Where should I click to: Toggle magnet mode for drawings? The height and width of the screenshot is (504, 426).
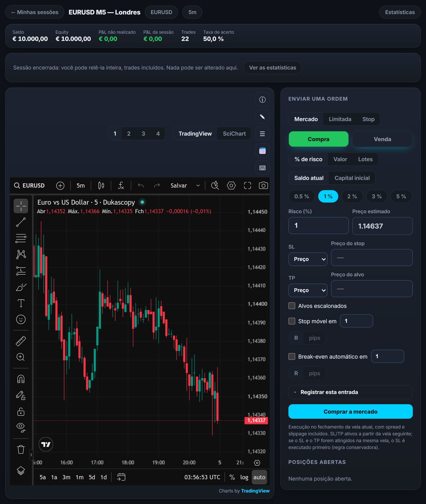click(21, 379)
